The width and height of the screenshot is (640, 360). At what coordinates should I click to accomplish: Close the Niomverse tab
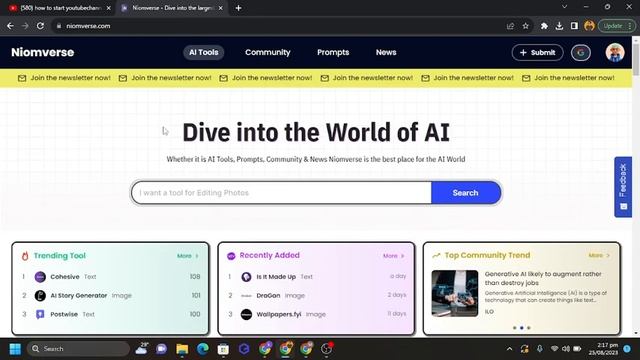pyautogui.click(x=221, y=8)
